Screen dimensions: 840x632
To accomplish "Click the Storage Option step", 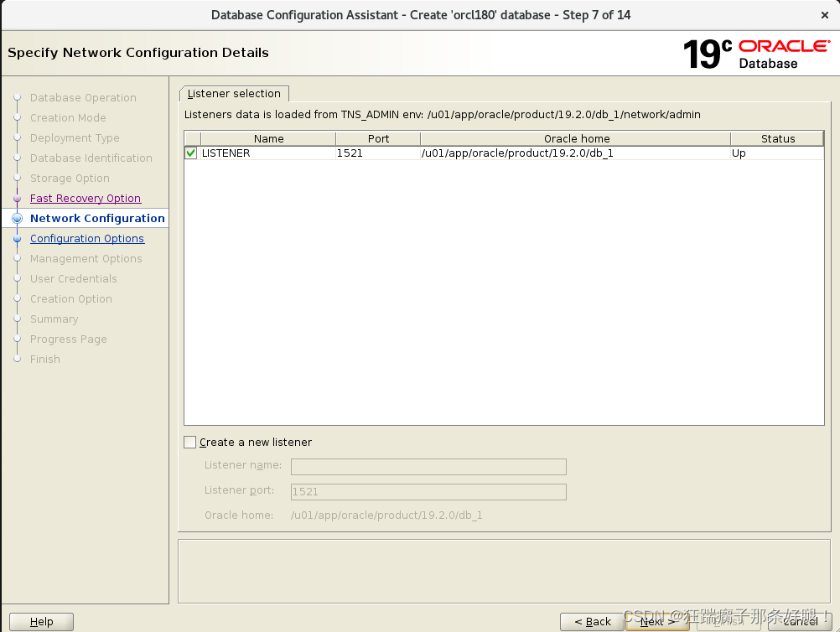I will 70,178.
